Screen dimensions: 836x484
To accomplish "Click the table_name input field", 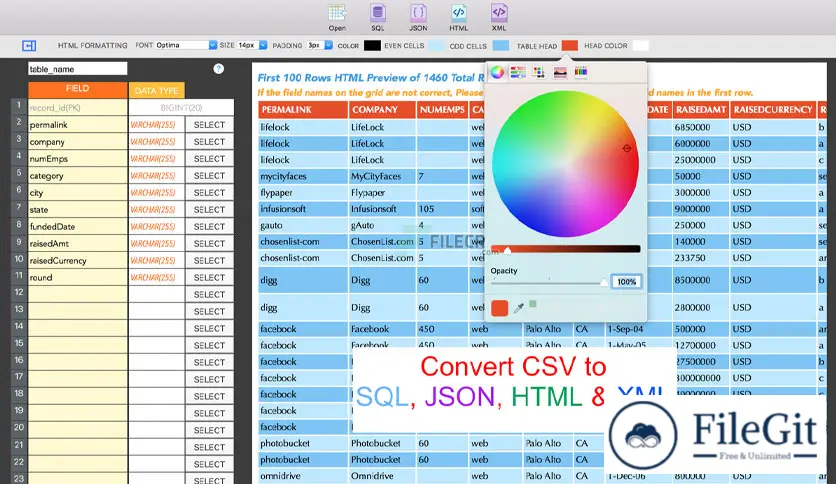I will (77, 69).
